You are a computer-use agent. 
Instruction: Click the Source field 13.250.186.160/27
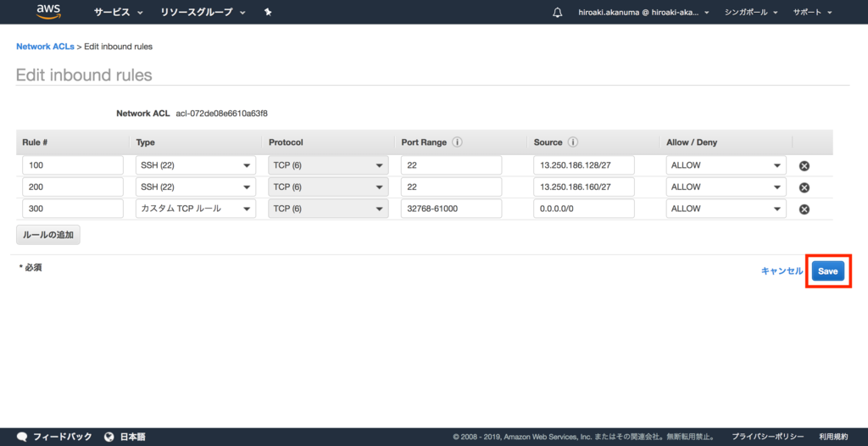pyautogui.click(x=584, y=187)
